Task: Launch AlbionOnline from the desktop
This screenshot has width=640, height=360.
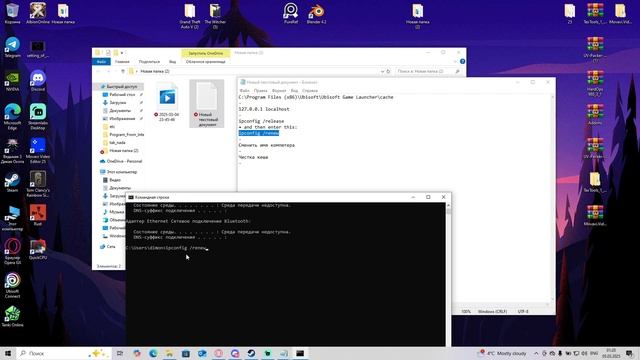Action: [x=38, y=13]
